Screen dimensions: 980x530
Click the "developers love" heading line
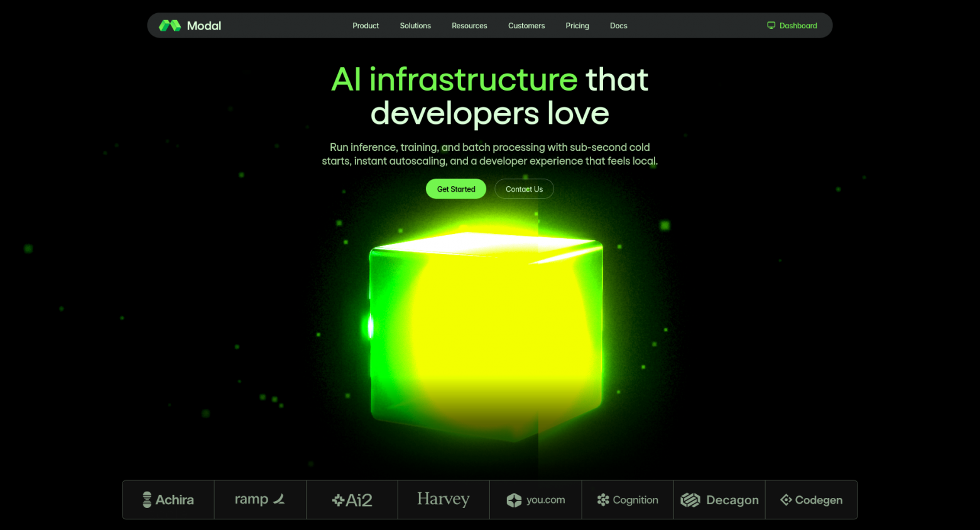(x=490, y=114)
